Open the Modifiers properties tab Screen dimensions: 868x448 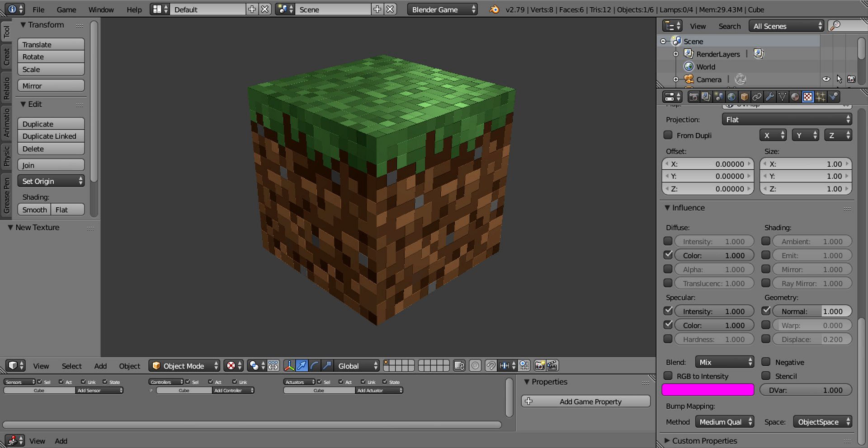769,96
